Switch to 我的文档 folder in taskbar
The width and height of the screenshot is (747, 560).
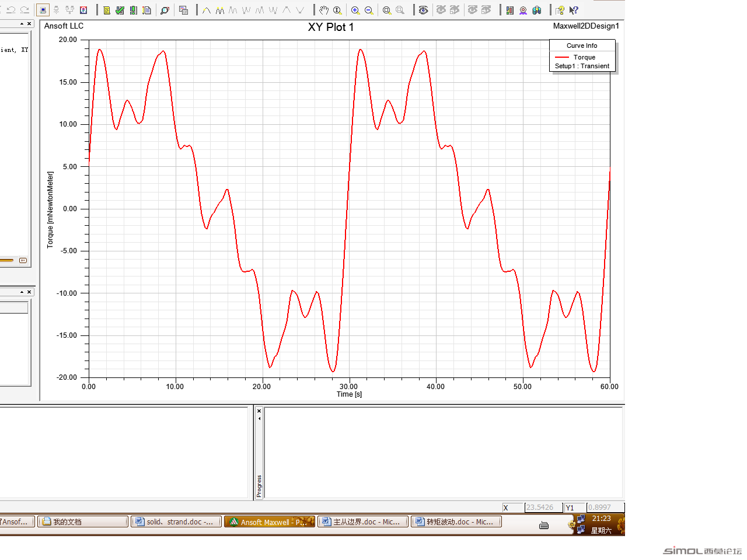[83, 522]
